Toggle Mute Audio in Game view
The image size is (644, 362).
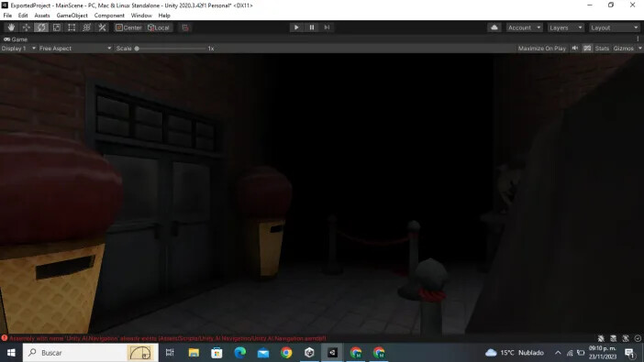(575, 49)
